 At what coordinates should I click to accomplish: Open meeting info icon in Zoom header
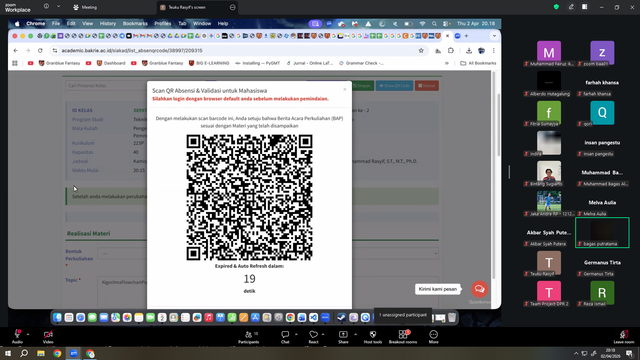[x=46, y=7]
